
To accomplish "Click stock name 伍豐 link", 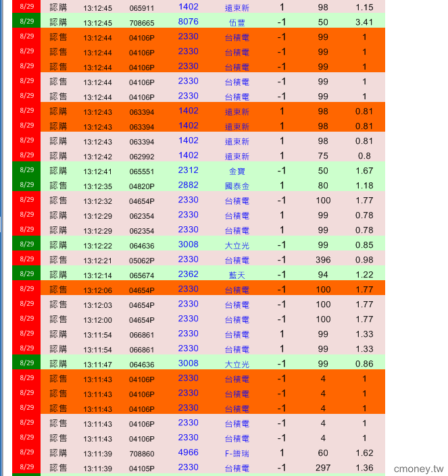I will pos(237,22).
